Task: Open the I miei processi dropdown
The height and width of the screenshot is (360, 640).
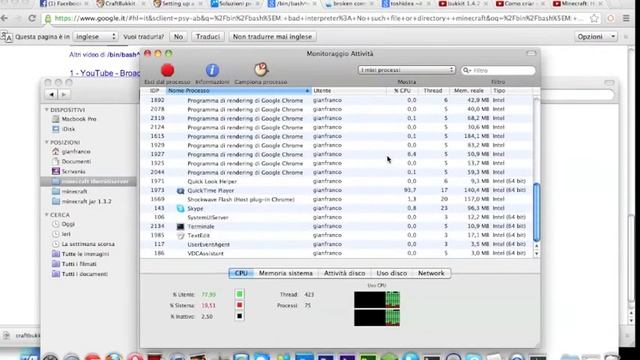Action: tap(407, 70)
